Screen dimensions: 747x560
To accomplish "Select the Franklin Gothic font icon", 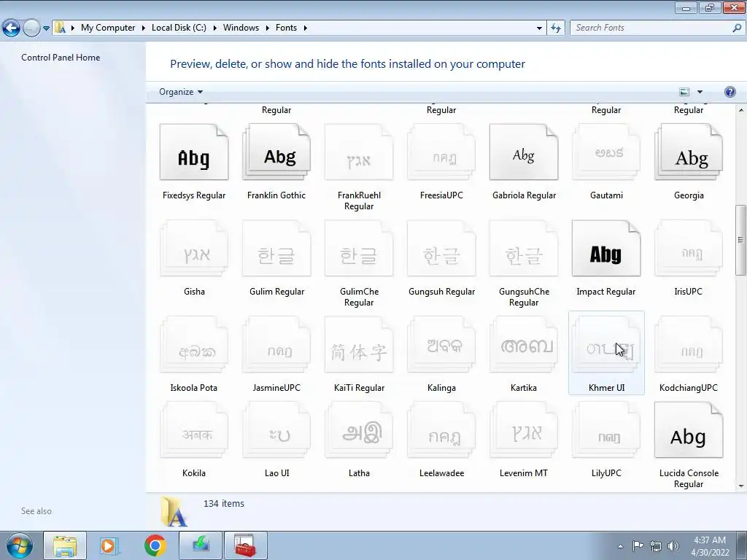I will click(276, 152).
